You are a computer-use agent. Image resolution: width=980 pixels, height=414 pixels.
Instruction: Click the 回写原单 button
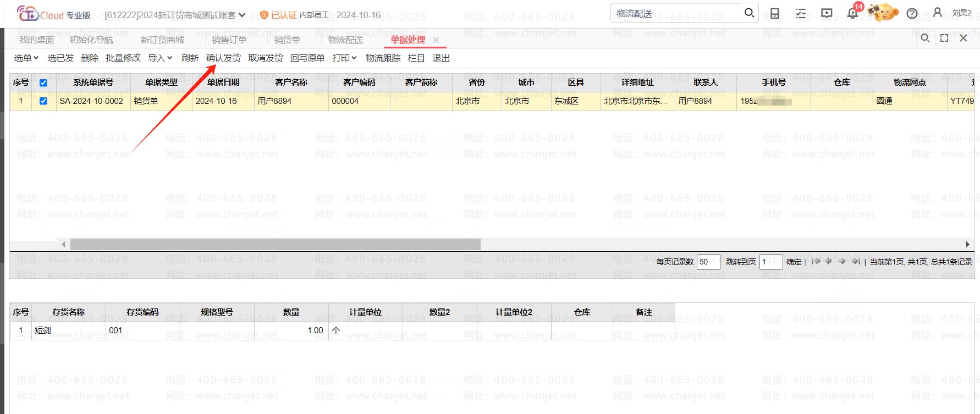click(x=307, y=58)
